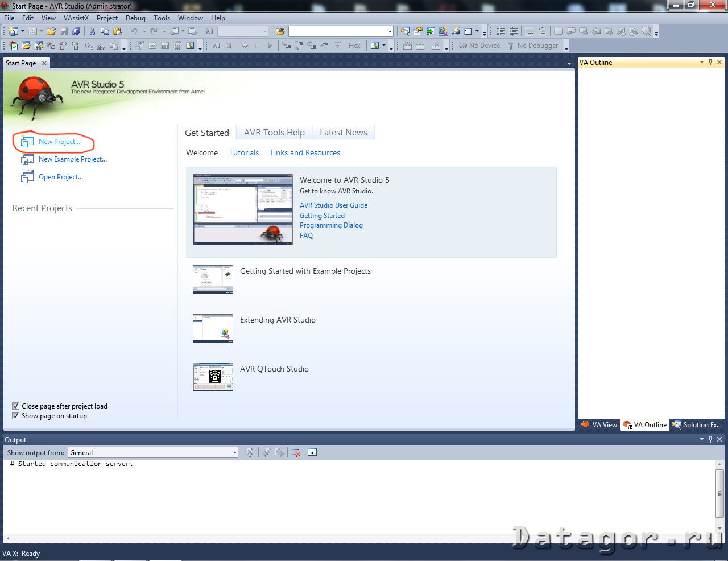Image resolution: width=728 pixels, height=561 pixels.
Task: Click the New Project... link
Action: [59, 142]
